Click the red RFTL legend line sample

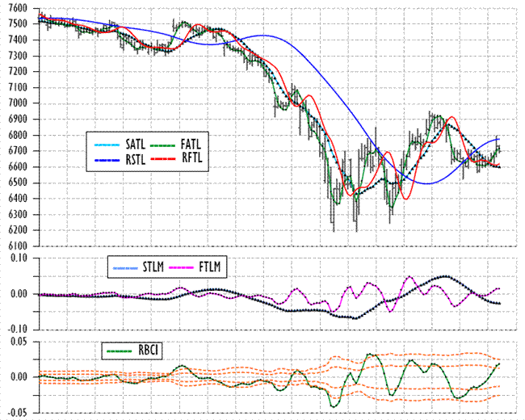pyautogui.click(x=162, y=158)
